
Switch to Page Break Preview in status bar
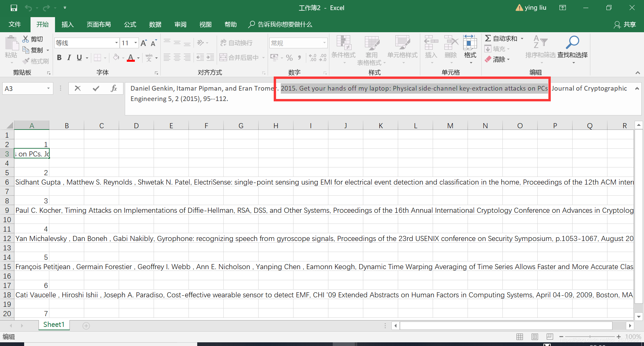[x=550, y=337]
